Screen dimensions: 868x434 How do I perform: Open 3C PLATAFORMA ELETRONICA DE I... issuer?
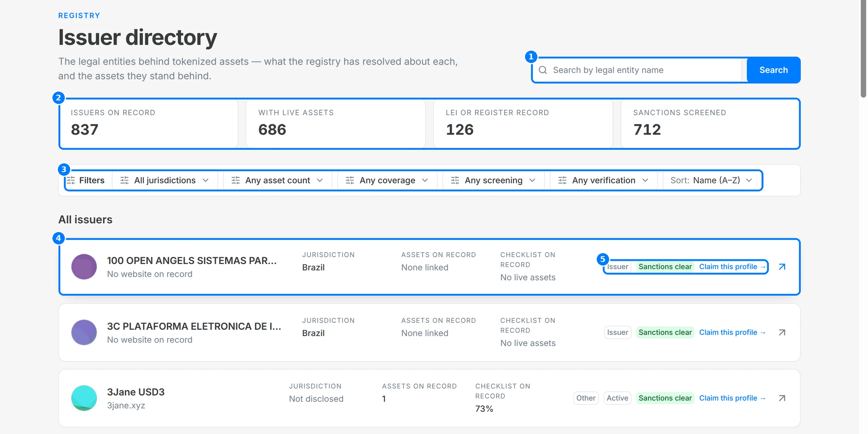point(194,326)
